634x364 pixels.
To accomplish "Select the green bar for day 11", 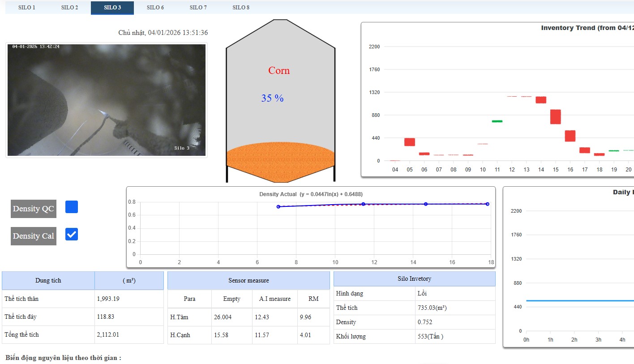I will coord(497,121).
